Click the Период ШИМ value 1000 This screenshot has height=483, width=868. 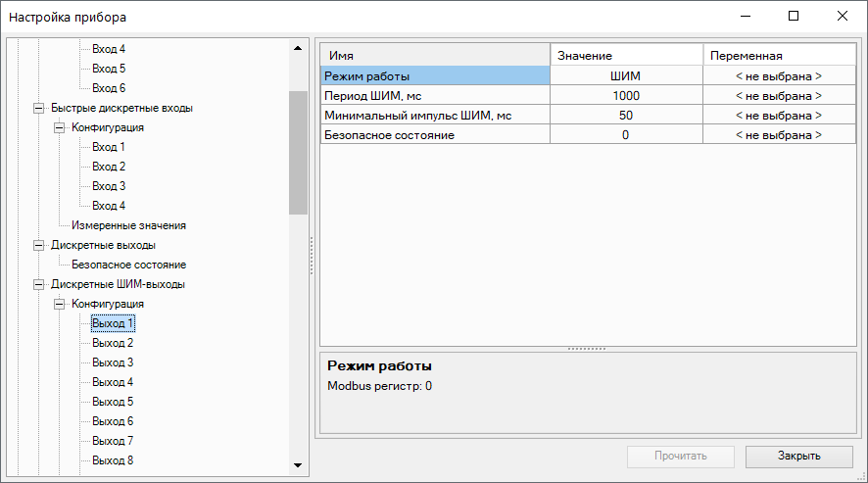pos(625,95)
